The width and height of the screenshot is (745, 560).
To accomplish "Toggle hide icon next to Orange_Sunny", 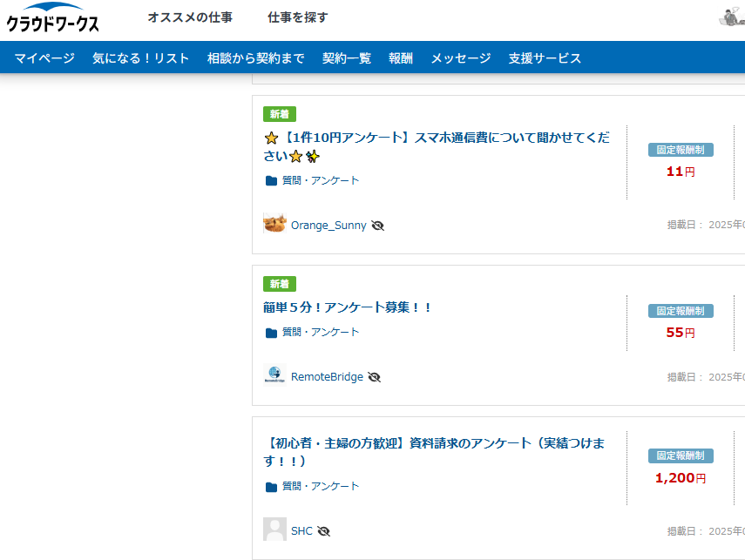I will [x=377, y=226].
